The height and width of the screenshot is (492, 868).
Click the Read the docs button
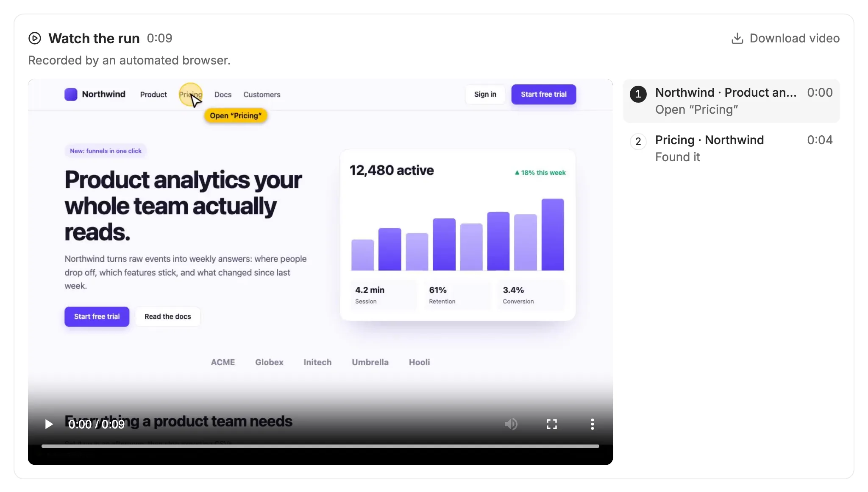167,316
